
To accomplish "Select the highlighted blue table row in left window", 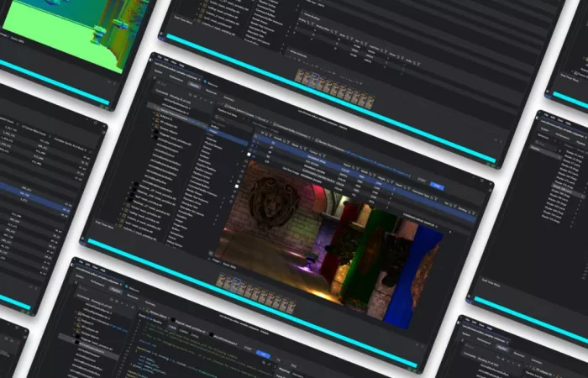I will click(x=34, y=197).
